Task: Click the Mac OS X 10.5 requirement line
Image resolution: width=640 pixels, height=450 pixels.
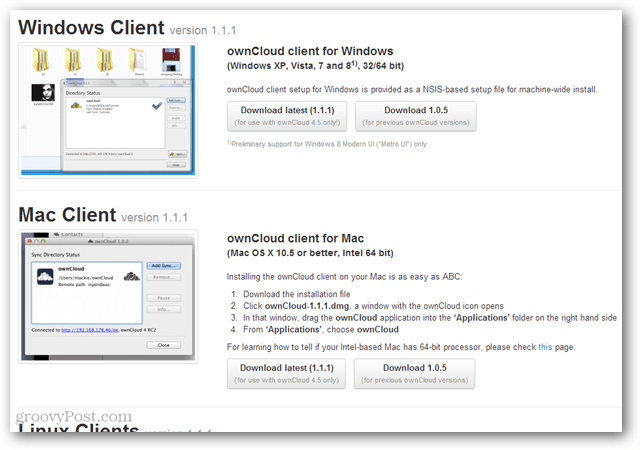Action: click(310, 253)
